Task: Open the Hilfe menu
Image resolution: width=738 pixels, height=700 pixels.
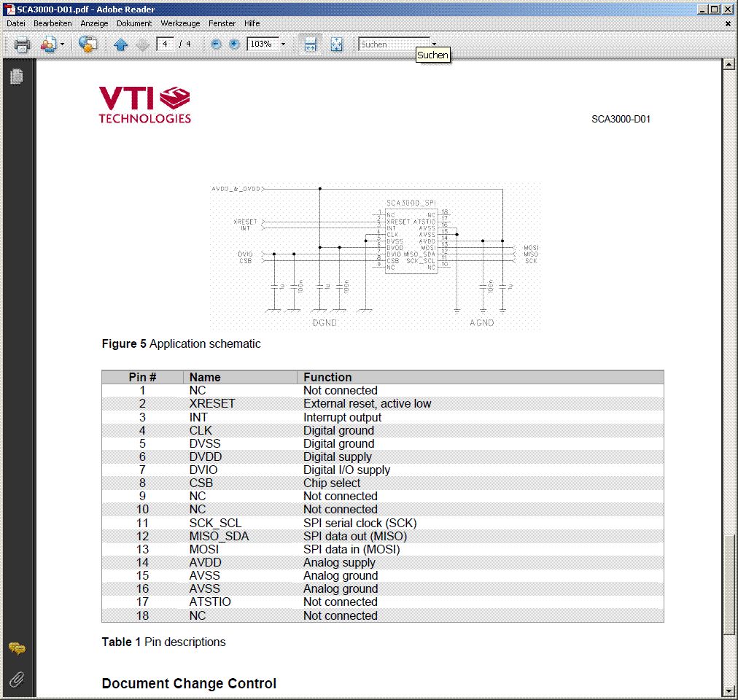Action: 252,23
